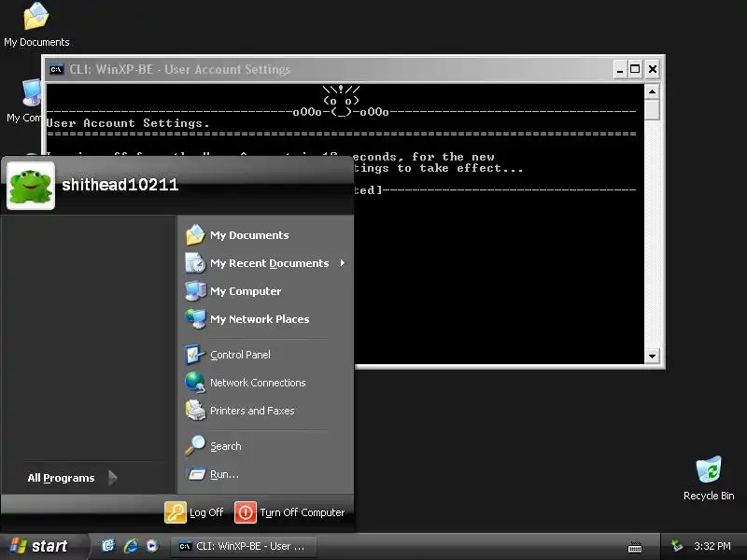Click the Log Off key icon
This screenshot has height=560, width=747.
click(x=176, y=512)
